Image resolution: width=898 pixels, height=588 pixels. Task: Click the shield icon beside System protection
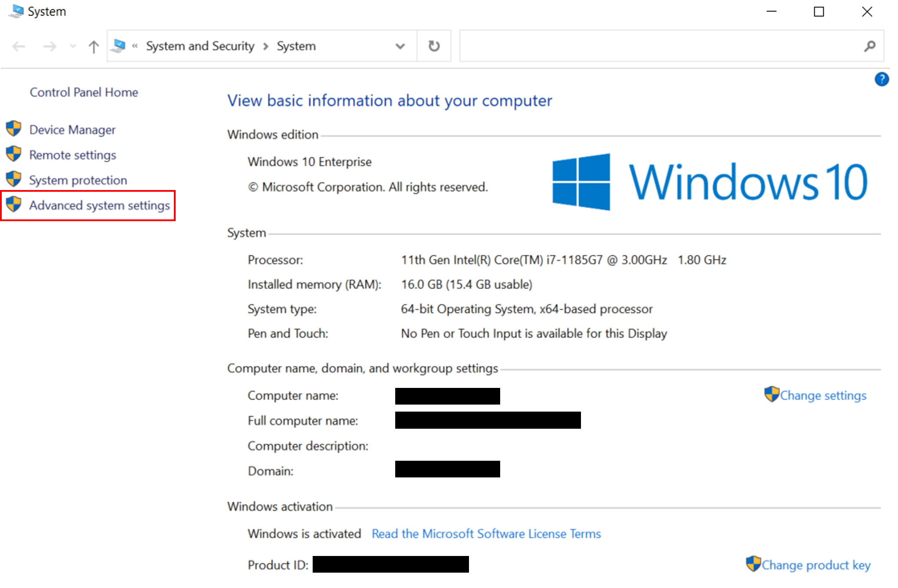(x=14, y=179)
